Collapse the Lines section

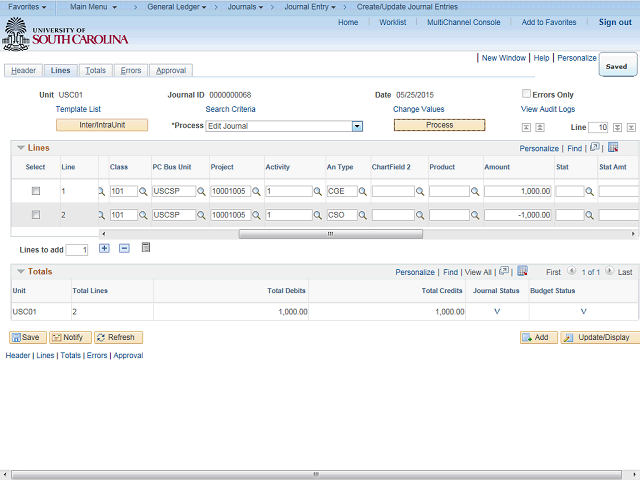coord(21,148)
